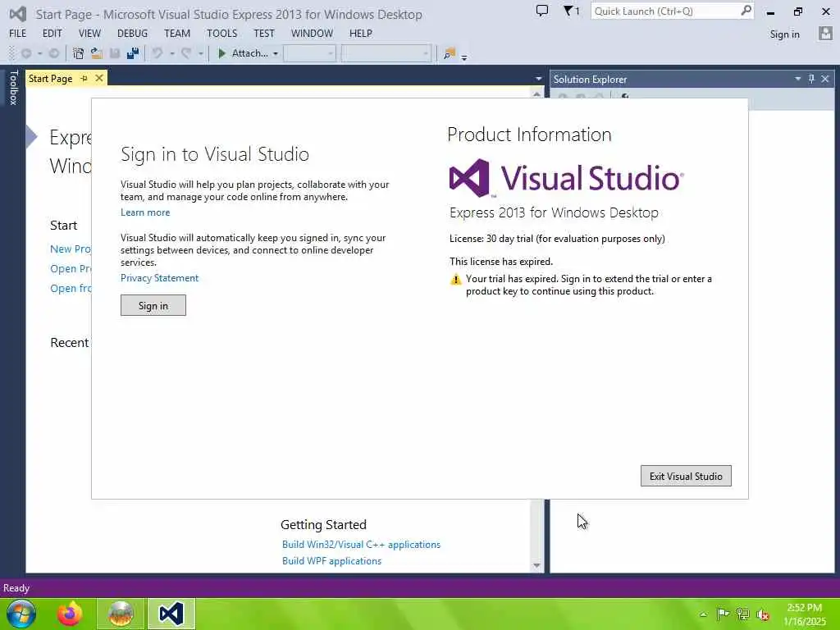Viewport: 840px width, 630px height.
Task: Open the second taskbar application next to Firefox
Action: tap(121, 614)
